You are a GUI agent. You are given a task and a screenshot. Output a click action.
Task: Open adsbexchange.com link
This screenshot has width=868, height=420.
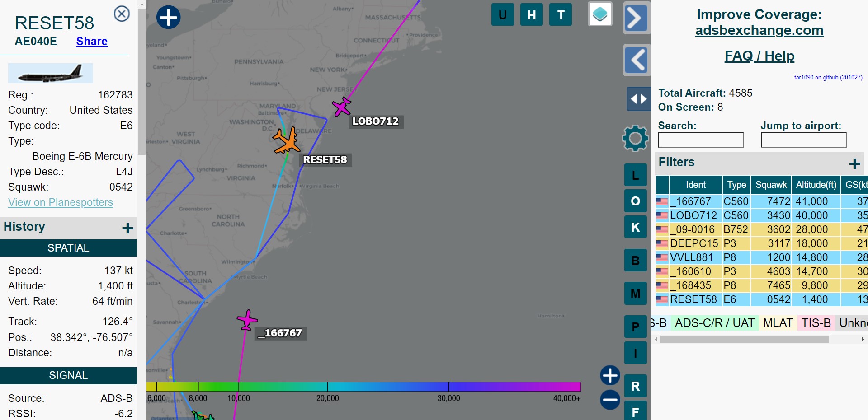click(759, 30)
